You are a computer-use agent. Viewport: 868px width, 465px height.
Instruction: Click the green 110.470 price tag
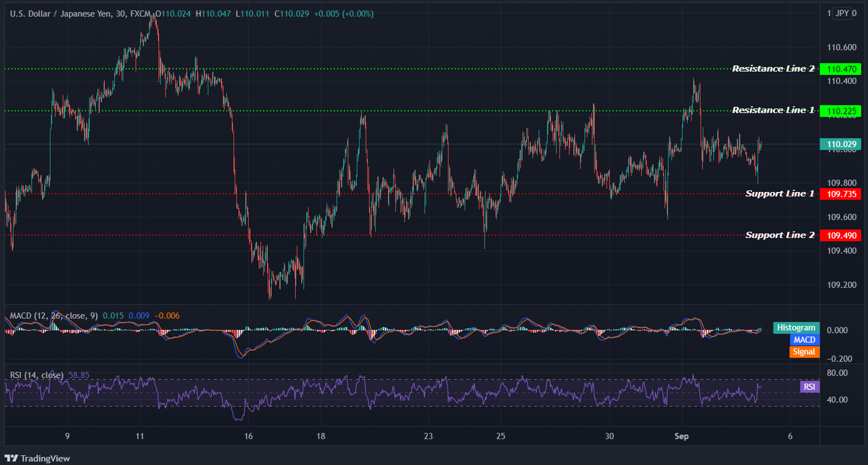pyautogui.click(x=841, y=69)
